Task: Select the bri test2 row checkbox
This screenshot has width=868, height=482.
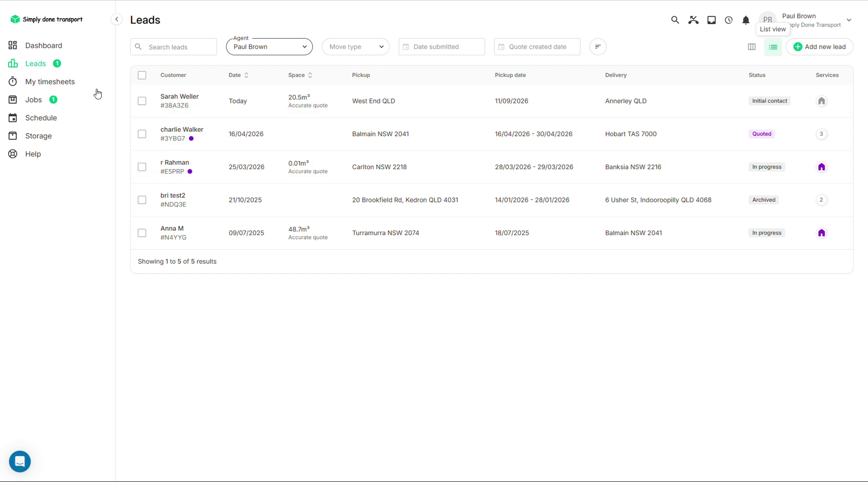Action: click(x=142, y=200)
